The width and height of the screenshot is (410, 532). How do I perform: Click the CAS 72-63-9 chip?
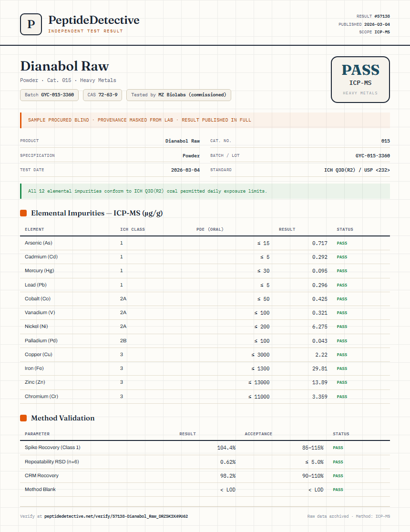[x=102, y=95]
